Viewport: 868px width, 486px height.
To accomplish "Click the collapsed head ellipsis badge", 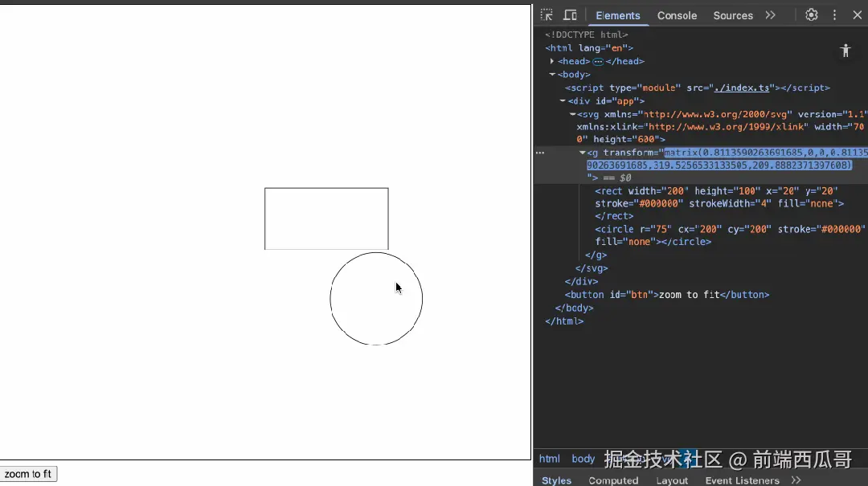I will (x=598, y=61).
